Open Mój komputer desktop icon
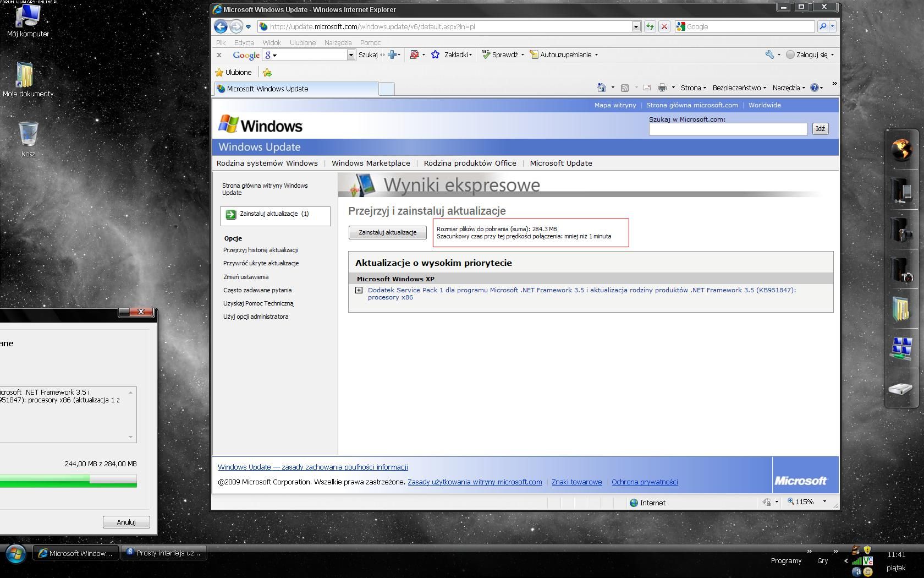 point(28,20)
